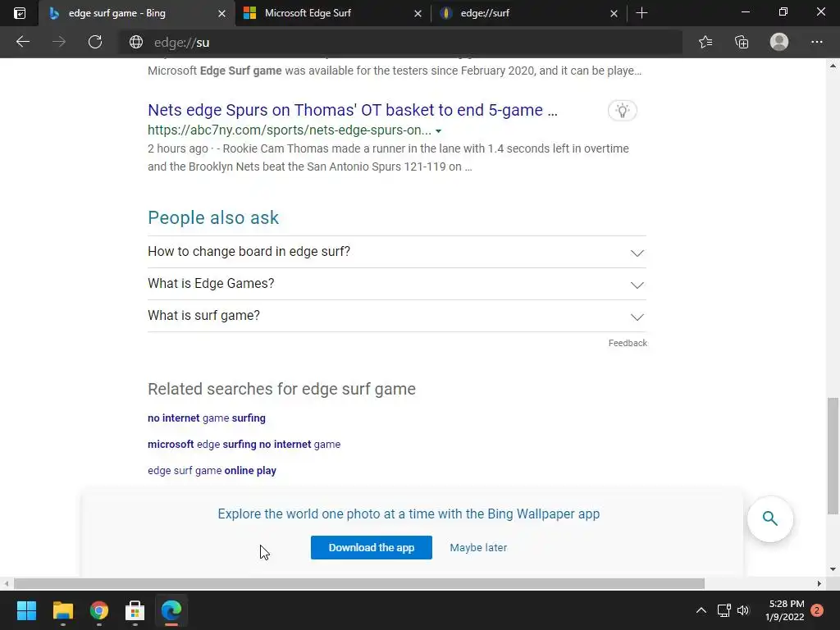This screenshot has width=840, height=630.
Task: Open the user profile avatar
Action: coord(779,42)
